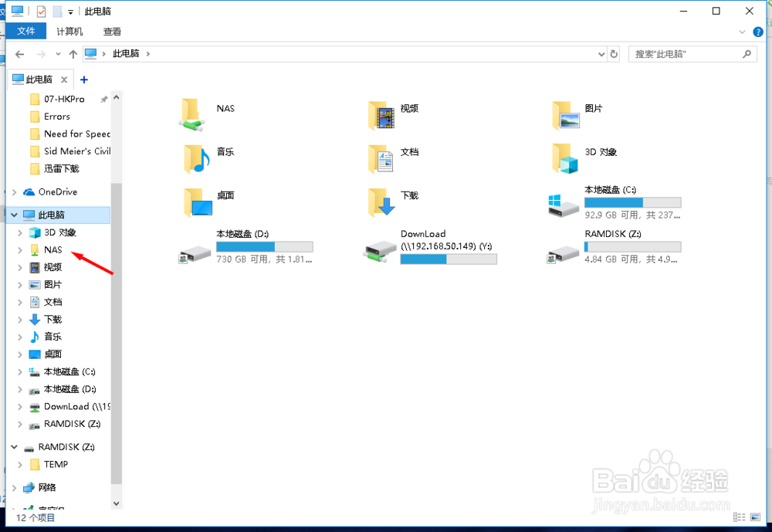The height and width of the screenshot is (532, 772).
Task: Click the search magnifier icon
Action: [x=747, y=54]
